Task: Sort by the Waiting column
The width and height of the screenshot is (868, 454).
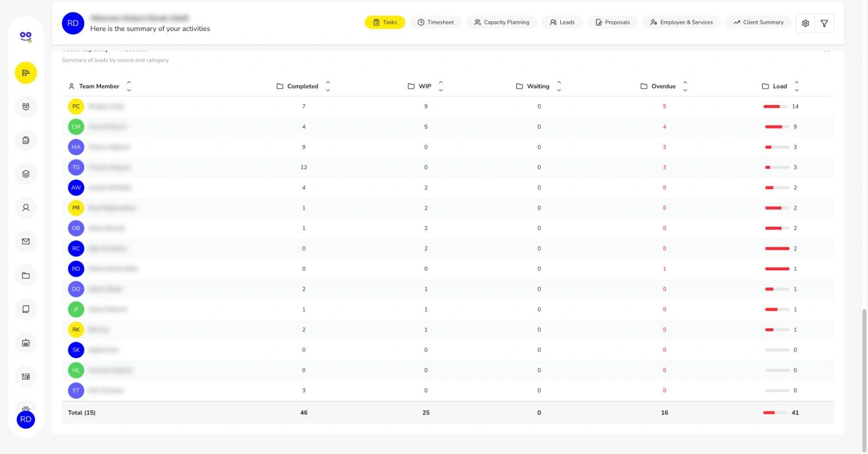Action: (559, 86)
